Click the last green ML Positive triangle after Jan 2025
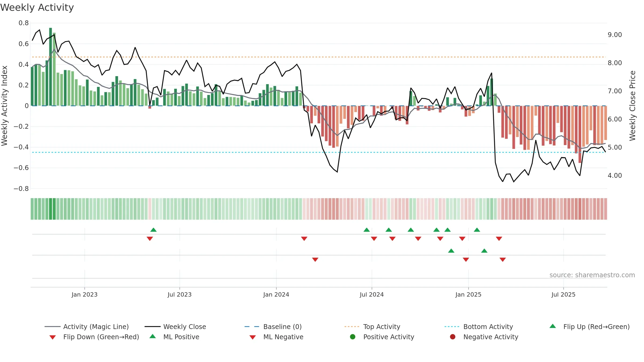The image size is (644, 362). point(484,251)
